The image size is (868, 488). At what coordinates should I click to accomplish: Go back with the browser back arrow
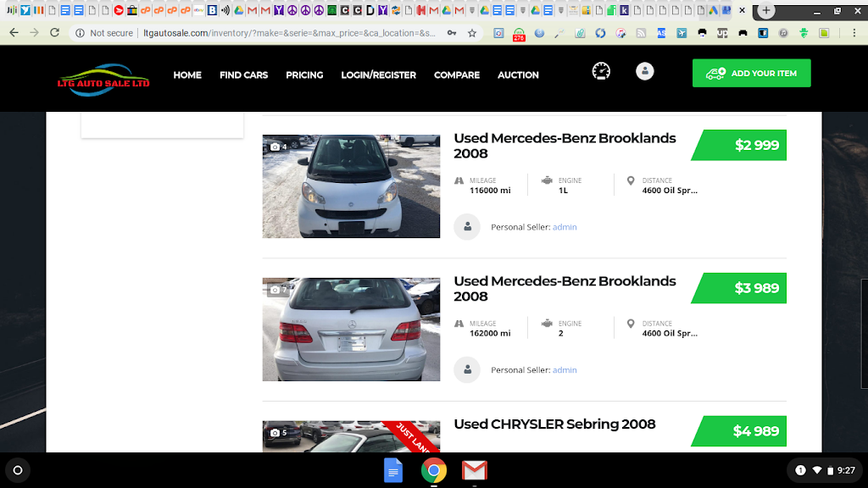tap(14, 33)
